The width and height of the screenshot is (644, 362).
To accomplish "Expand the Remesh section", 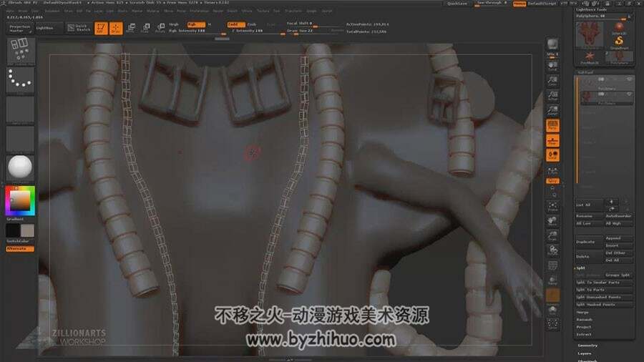I will click(584, 320).
